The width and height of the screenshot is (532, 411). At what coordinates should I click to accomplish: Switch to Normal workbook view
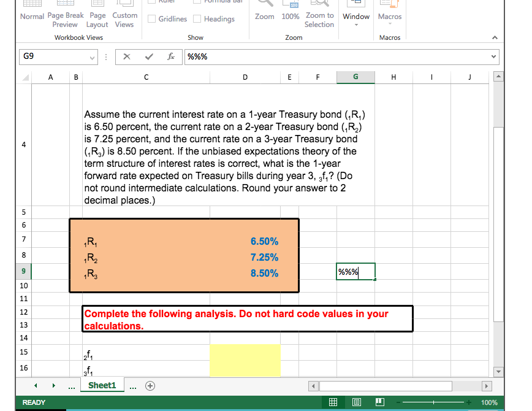32,11
